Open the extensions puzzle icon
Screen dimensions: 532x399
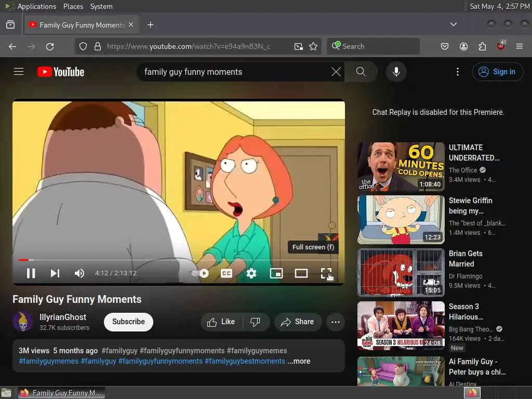(482, 46)
